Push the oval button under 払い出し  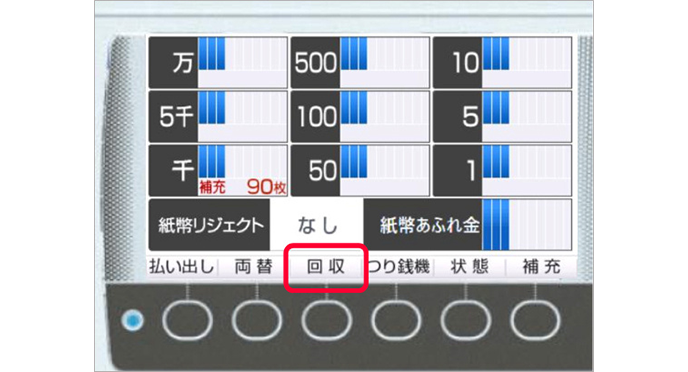point(187,321)
